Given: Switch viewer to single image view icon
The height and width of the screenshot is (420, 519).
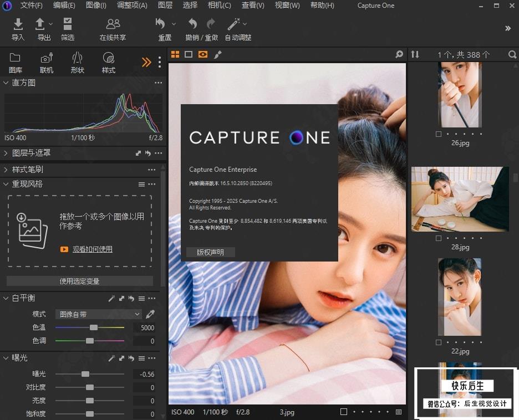Looking at the screenshot, I should click(x=189, y=54).
